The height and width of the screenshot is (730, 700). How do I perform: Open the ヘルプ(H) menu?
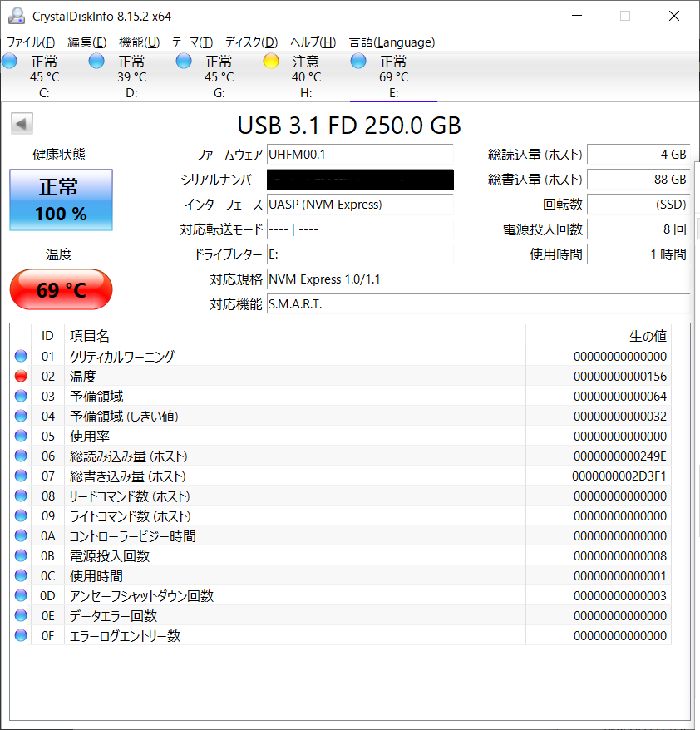tap(313, 42)
